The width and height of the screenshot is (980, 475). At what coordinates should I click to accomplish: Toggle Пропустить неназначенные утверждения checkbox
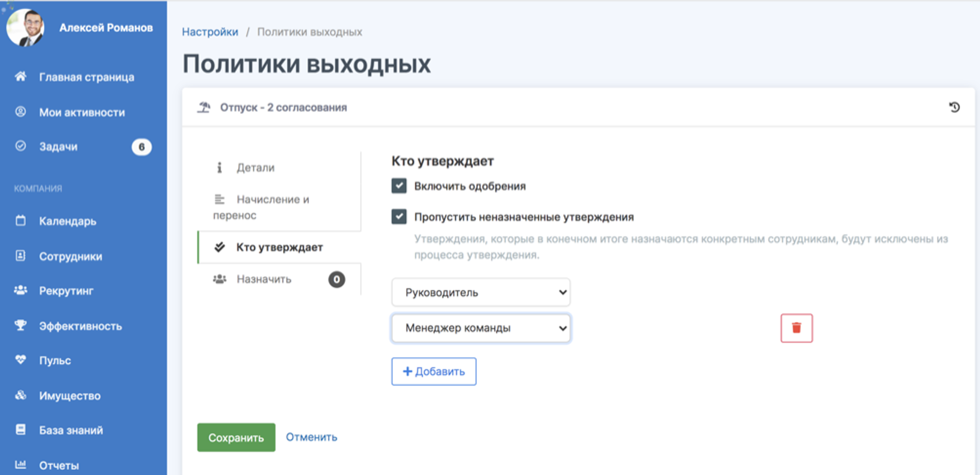click(x=399, y=216)
